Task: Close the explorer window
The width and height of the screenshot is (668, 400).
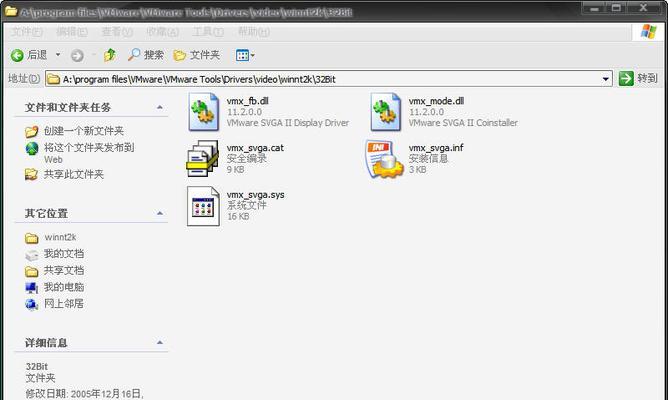Action: point(644,8)
